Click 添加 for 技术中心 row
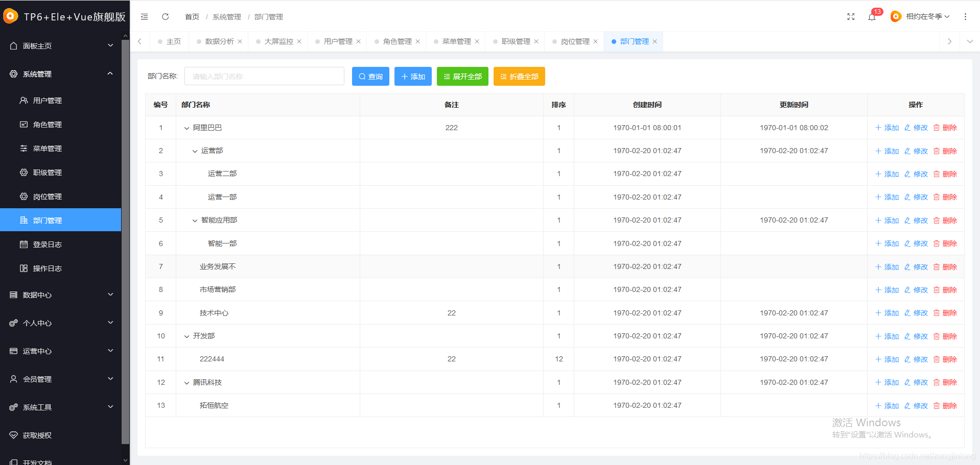The image size is (980, 465). (x=887, y=313)
